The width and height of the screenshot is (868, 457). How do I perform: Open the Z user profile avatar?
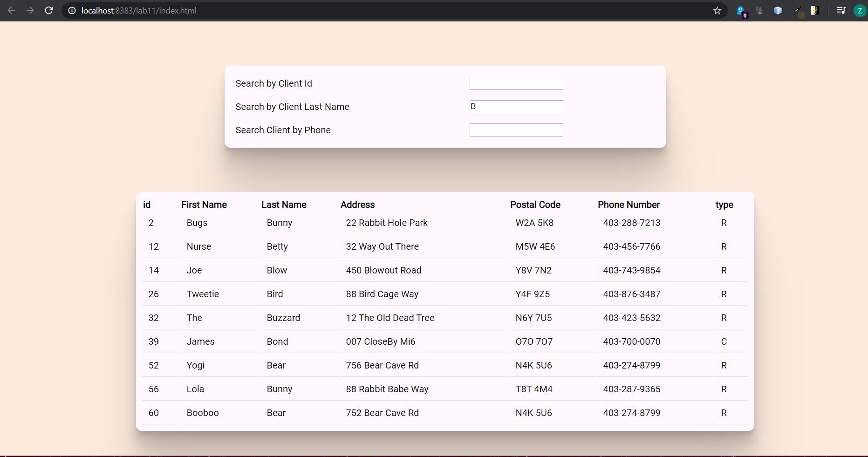point(860,10)
